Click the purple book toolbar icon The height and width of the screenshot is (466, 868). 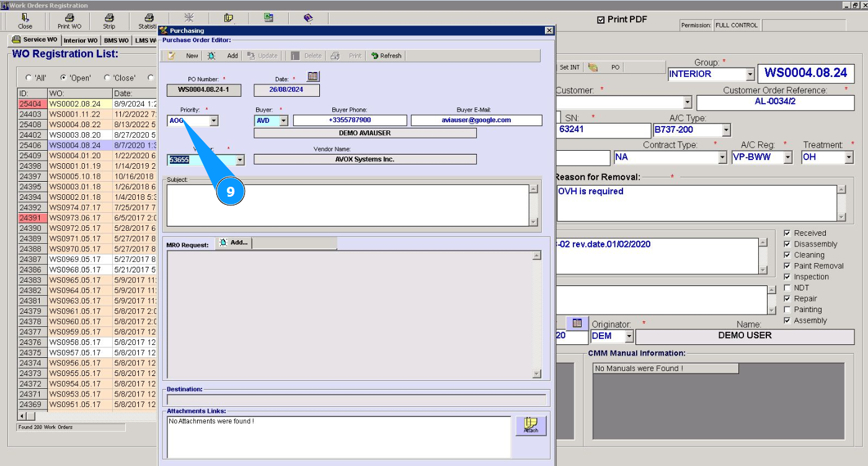click(x=308, y=18)
